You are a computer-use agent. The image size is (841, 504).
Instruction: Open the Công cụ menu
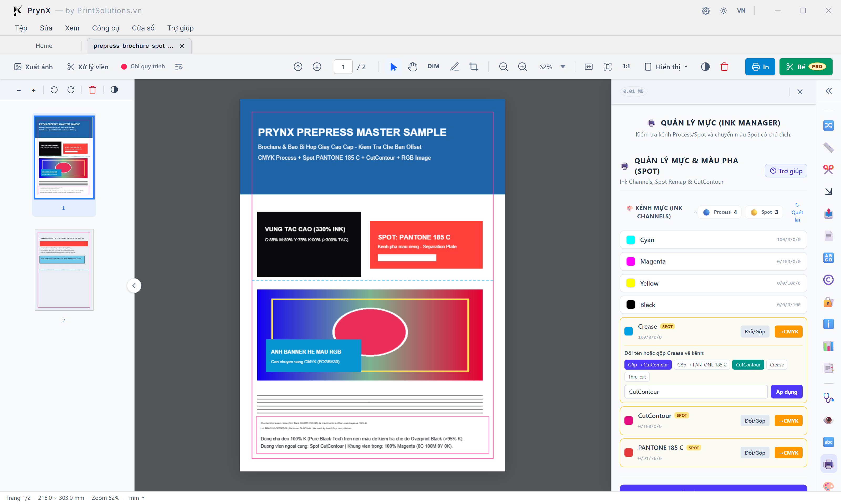coord(105,28)
